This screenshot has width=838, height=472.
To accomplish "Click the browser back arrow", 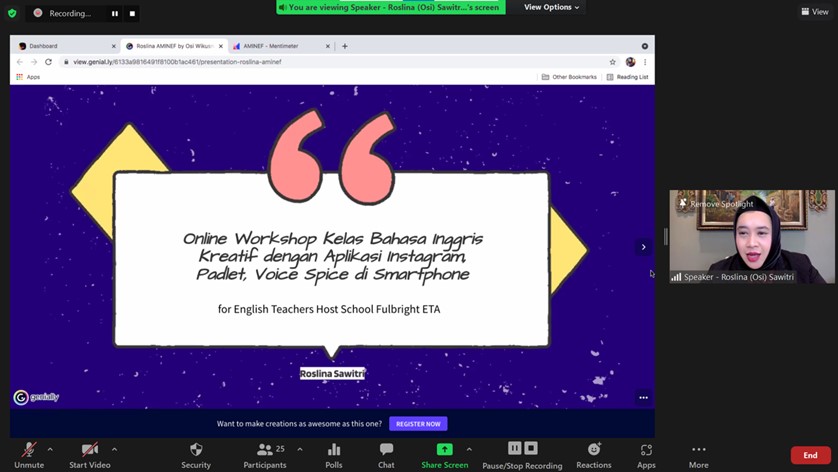I will (20, 62).
